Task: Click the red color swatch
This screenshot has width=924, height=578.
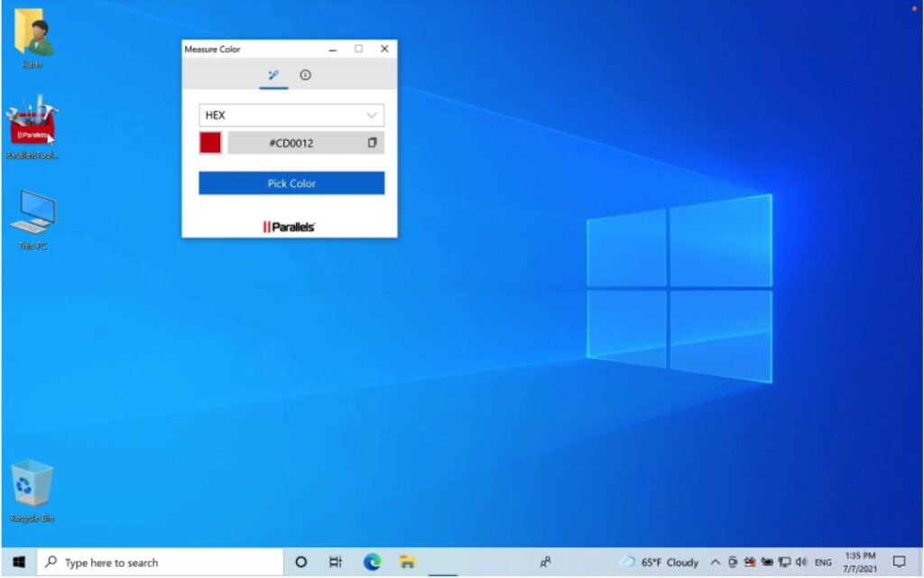Action: [208, 142]
